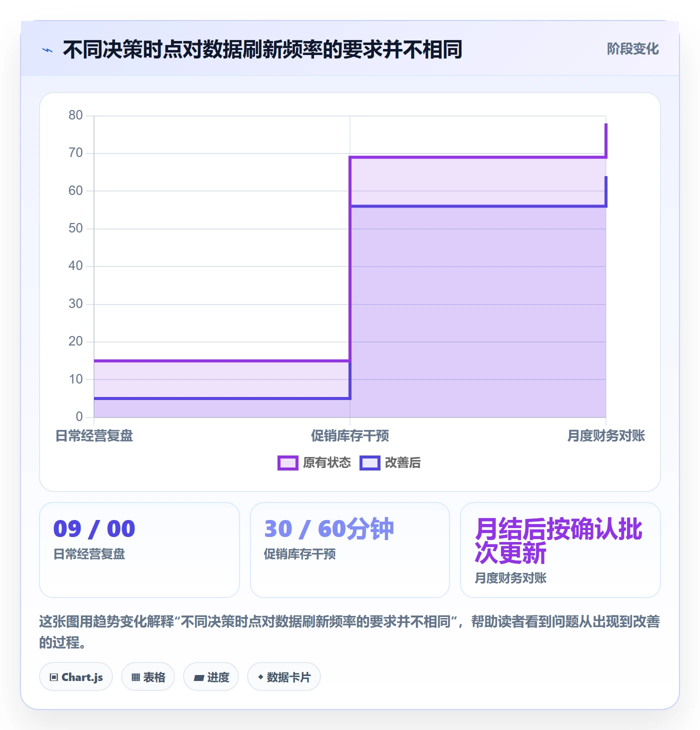Toggle the 原有状态 legend swatch
The image size is (700, 730).
288,463
